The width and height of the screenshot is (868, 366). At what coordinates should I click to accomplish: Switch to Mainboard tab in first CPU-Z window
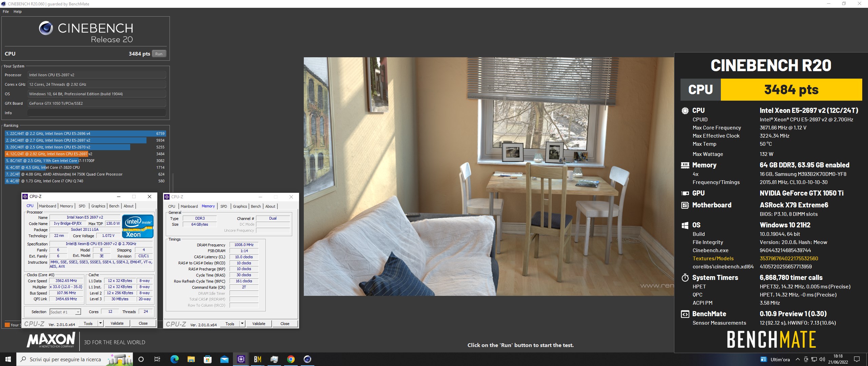47,206
